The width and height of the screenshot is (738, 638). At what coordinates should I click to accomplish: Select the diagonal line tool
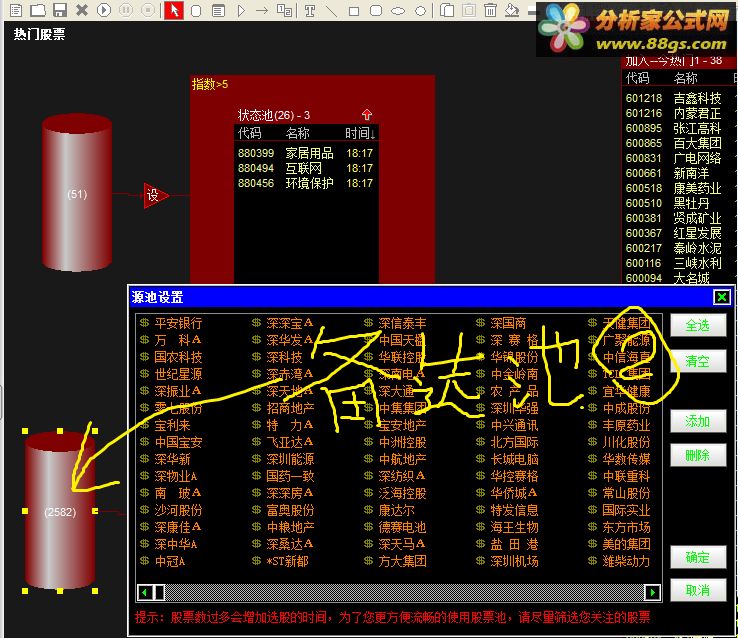pos(331,11)
